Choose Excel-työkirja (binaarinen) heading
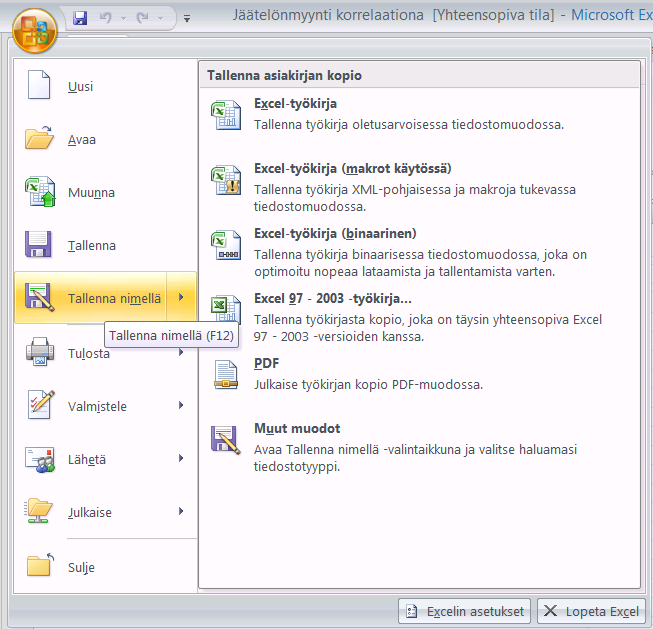Viewport: 653px width, 629px height. coord(335,234)
